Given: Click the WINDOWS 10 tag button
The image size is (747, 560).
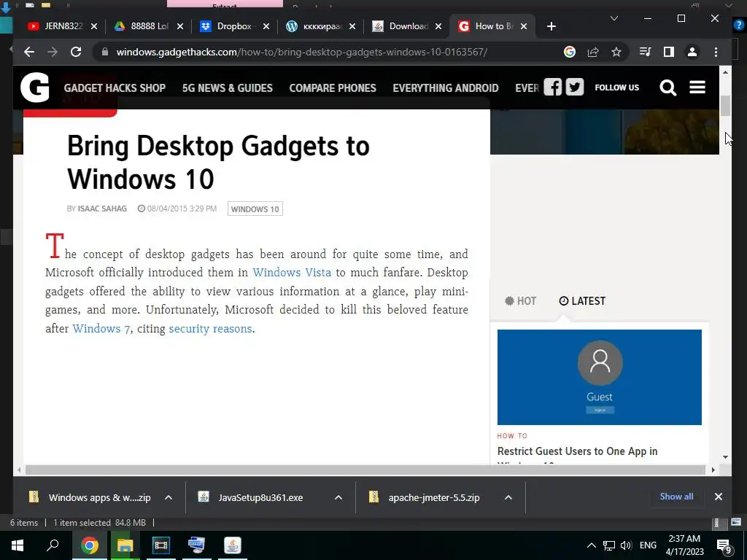Looking at the screenshot, I should click(x=255, y=209).
